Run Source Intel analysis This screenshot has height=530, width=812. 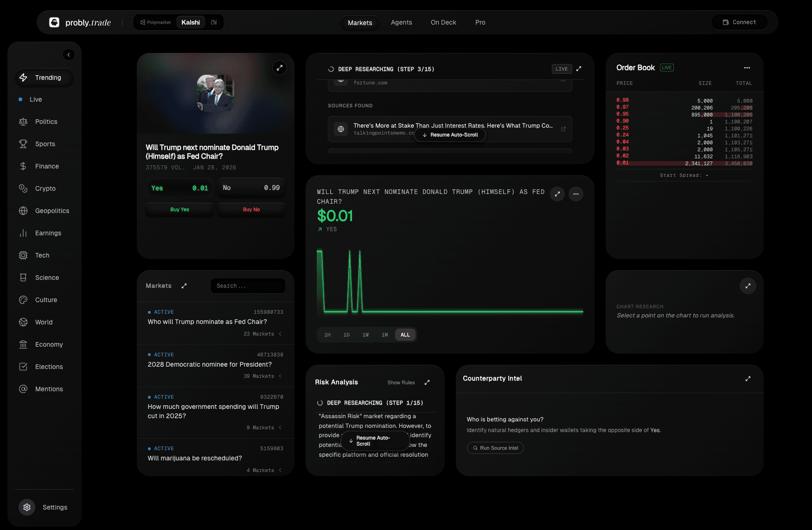point(495,448)
